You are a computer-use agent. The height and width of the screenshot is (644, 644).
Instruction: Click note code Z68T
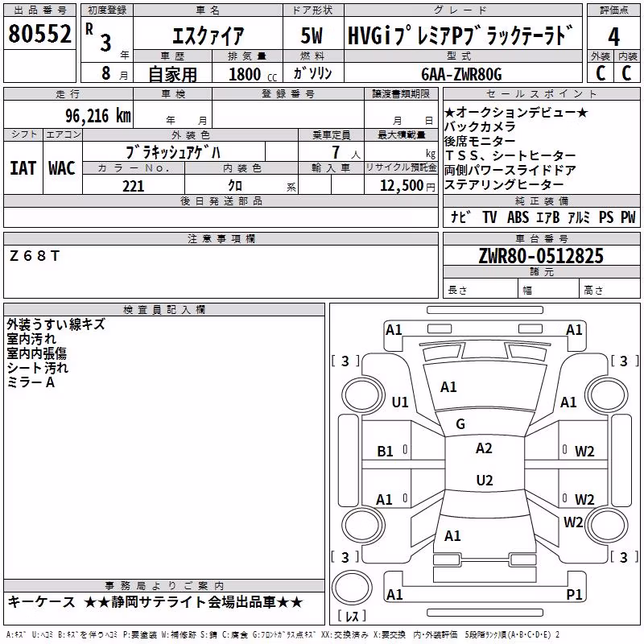coord(35,256)
